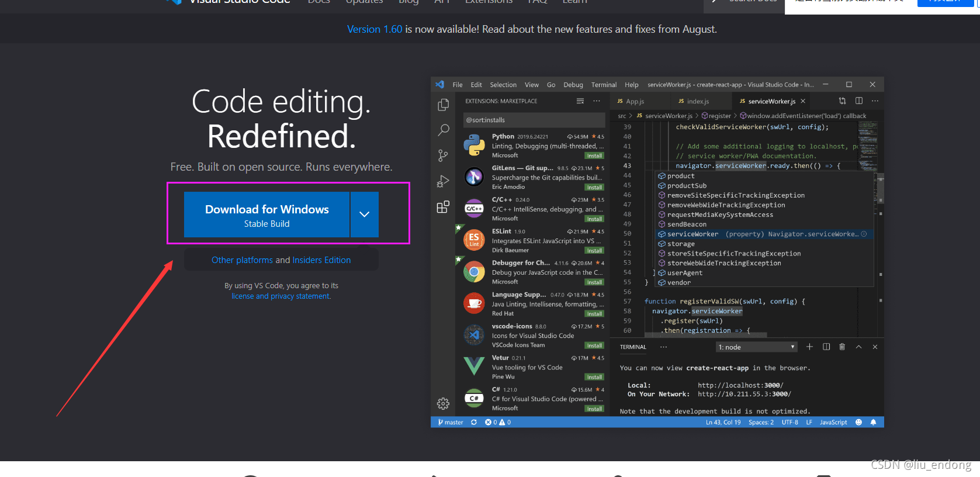Image resolution: width=980 pixels, height=477 pixels.
Task: Click the plus icon to add a terminal
Action: pos(809,347)
